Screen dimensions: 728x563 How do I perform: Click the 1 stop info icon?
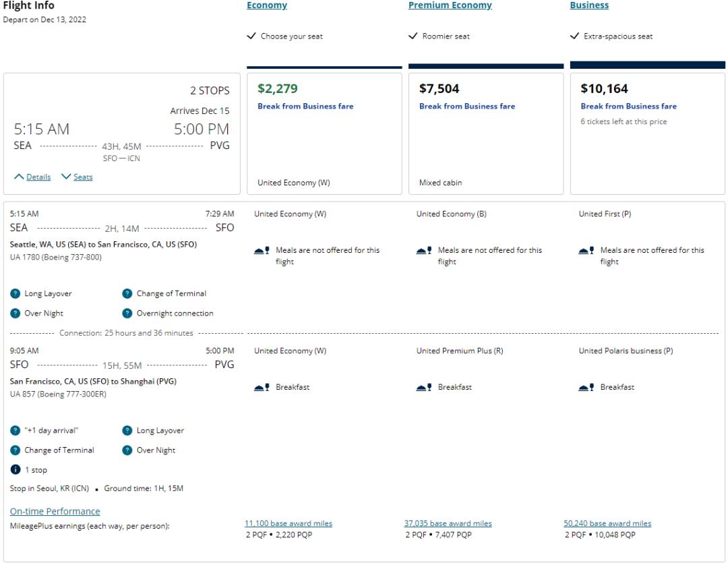15,470
